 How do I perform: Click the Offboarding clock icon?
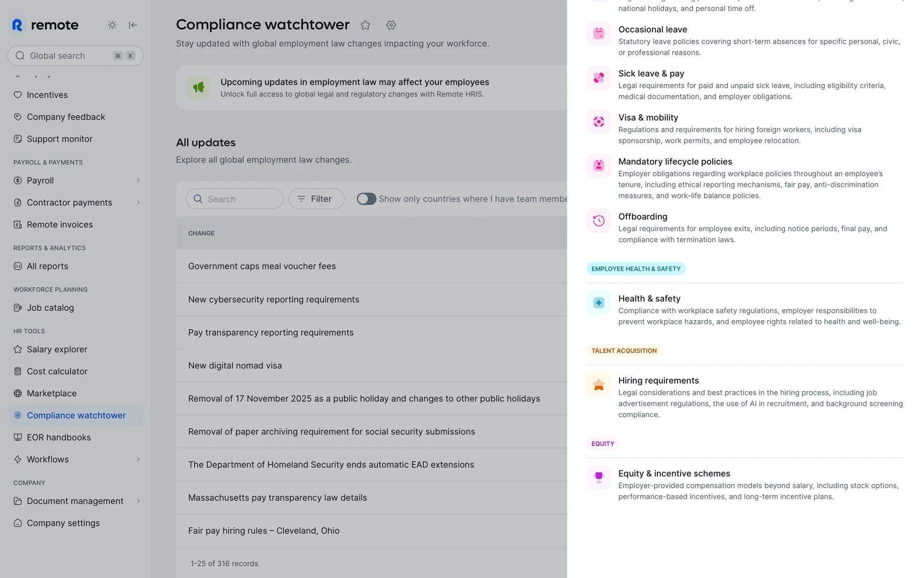pos(599,221)
